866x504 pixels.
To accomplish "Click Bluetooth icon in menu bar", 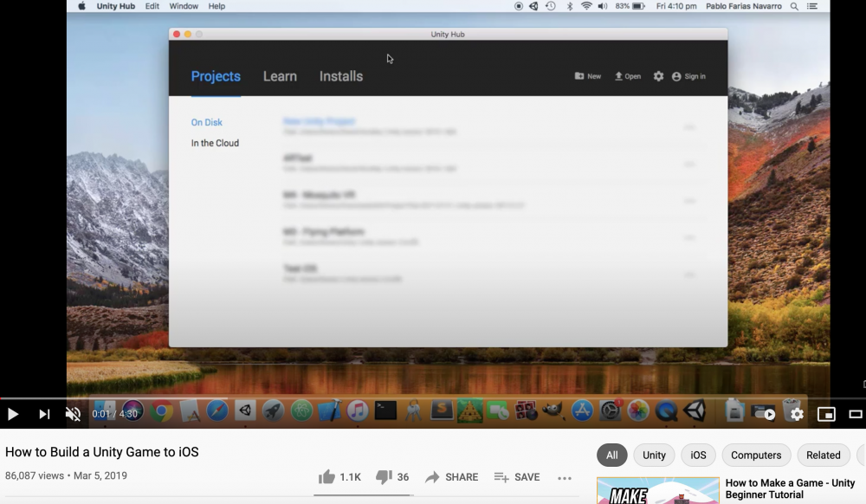I will 570,6.
